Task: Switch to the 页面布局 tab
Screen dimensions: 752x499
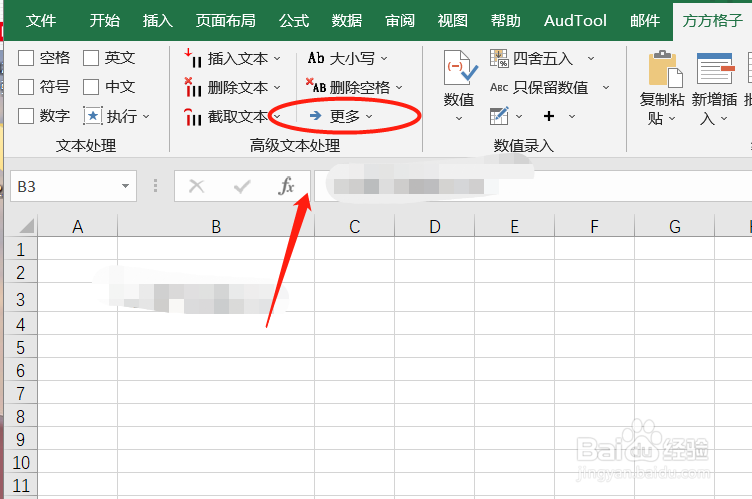Action: [x=225, y=21]
